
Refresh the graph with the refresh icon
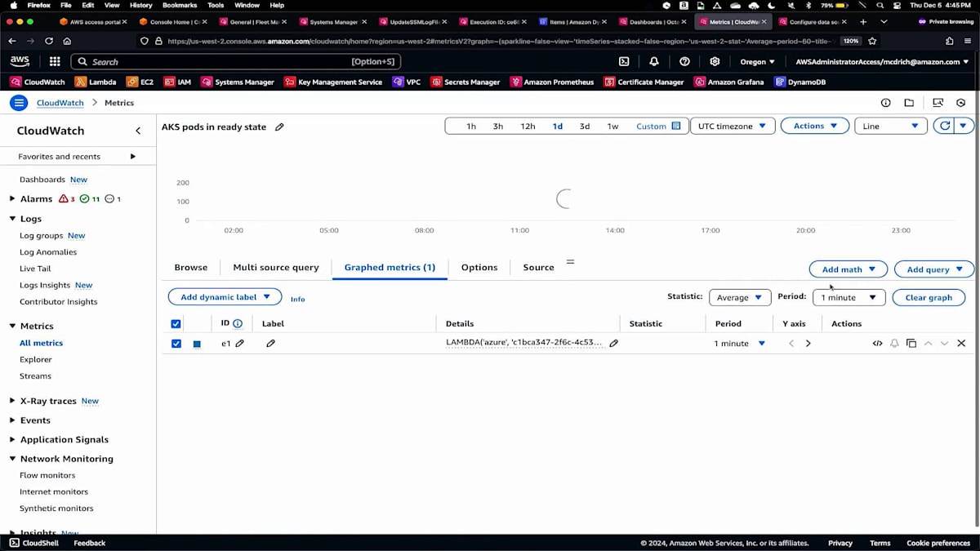(945, 126)
